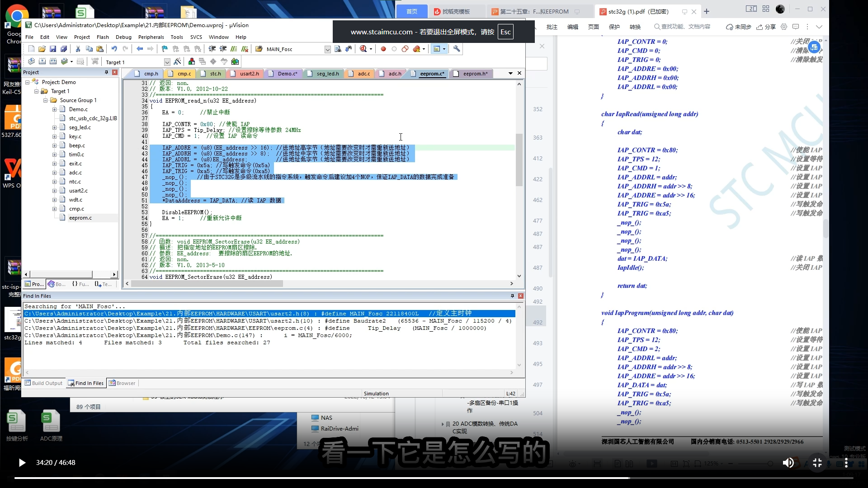This screenshot has height=488, width=868.
Task: Comment selection icon in toolbar
Action: click(x=234, y=49)
